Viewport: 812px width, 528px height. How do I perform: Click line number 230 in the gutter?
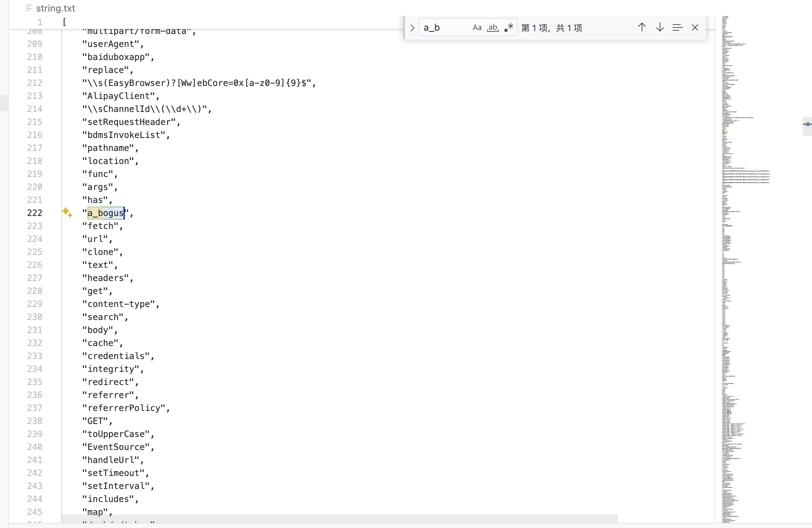[35, 317]
